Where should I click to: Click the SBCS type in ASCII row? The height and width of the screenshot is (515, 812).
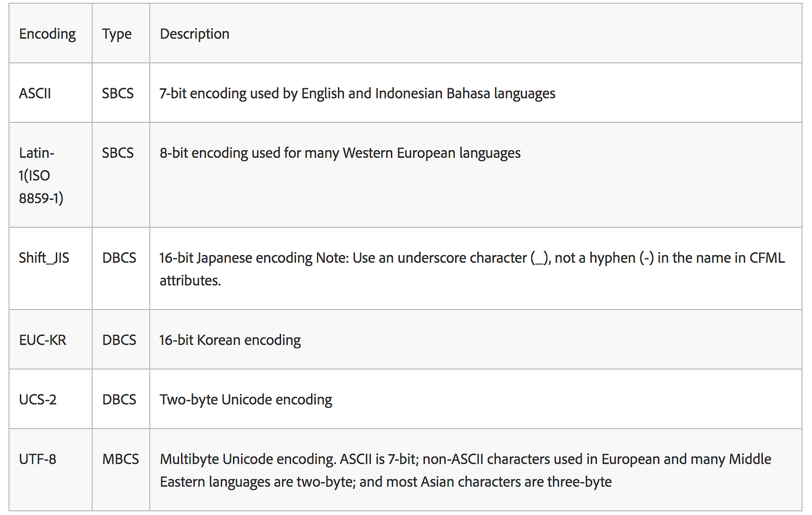coord(118,93)
